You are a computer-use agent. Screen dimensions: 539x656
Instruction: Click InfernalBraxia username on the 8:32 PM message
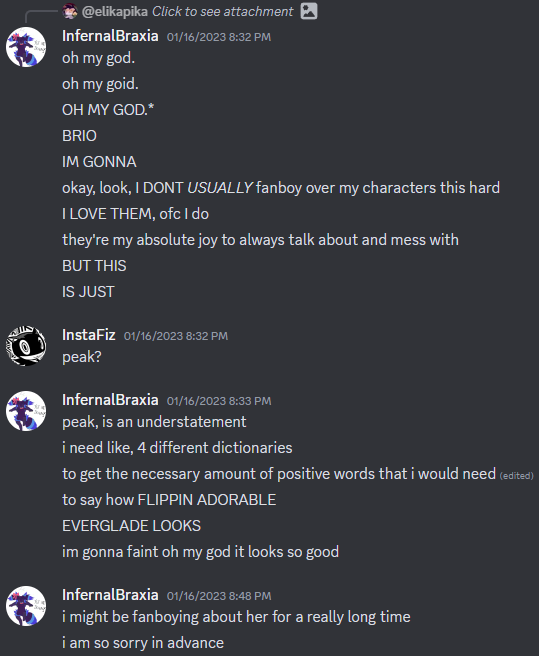[x=110, y=36]
